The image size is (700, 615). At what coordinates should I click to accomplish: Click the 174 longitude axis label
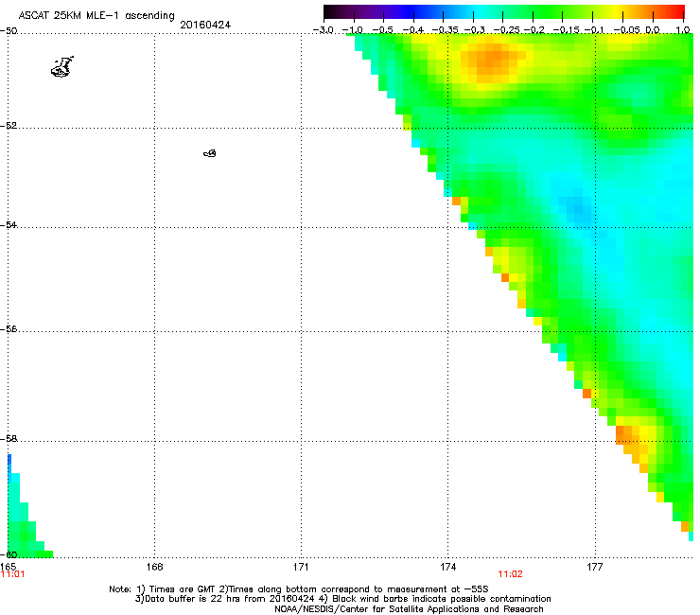447,567
